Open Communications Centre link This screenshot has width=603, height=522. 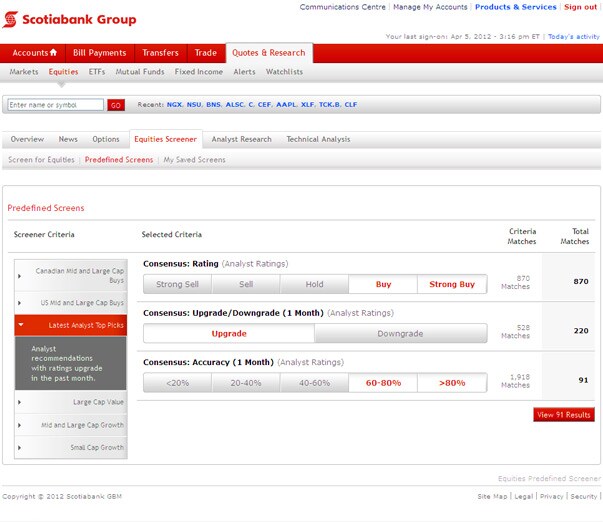(343, 7)
